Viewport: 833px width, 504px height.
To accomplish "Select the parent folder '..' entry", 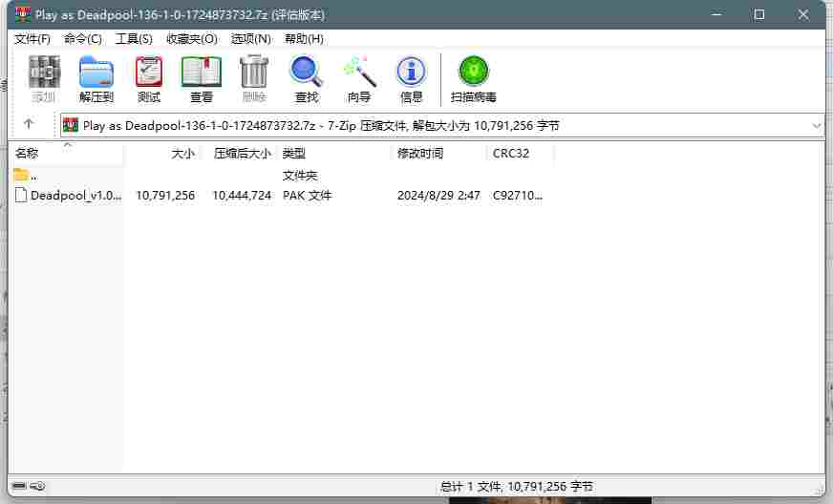I will click(26, 175).
